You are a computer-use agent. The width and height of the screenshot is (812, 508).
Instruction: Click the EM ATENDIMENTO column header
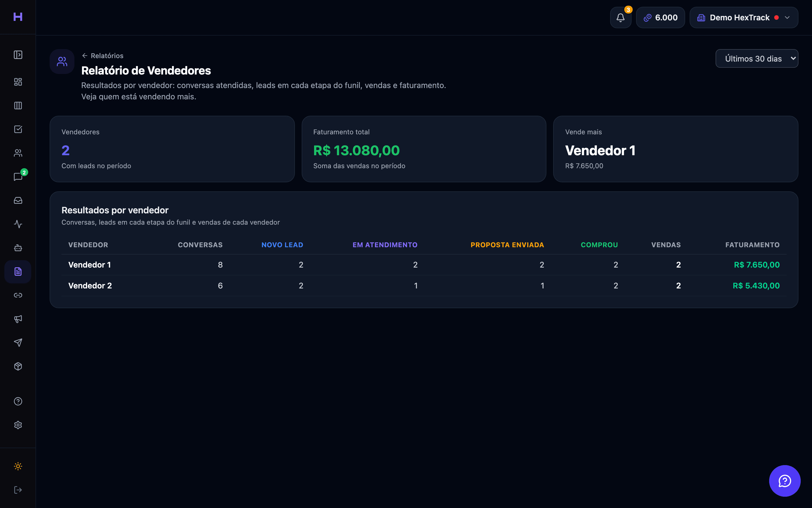click(385, 245)
